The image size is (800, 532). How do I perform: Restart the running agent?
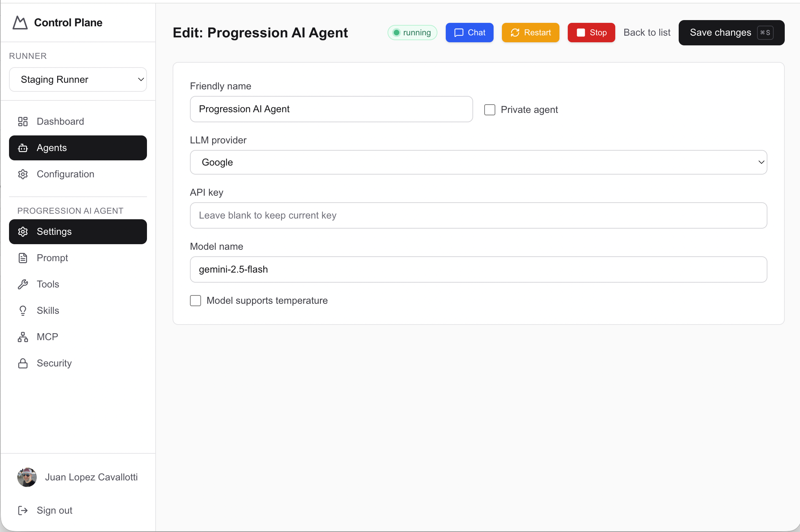tap(530, 33)
